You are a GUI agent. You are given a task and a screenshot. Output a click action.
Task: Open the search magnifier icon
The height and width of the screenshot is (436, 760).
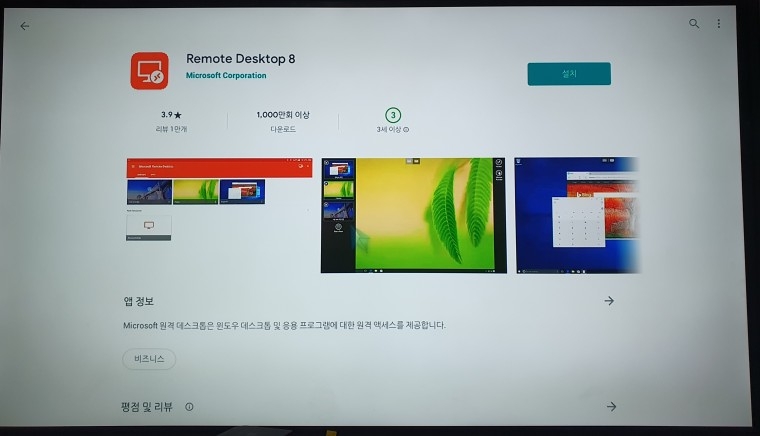694,23
